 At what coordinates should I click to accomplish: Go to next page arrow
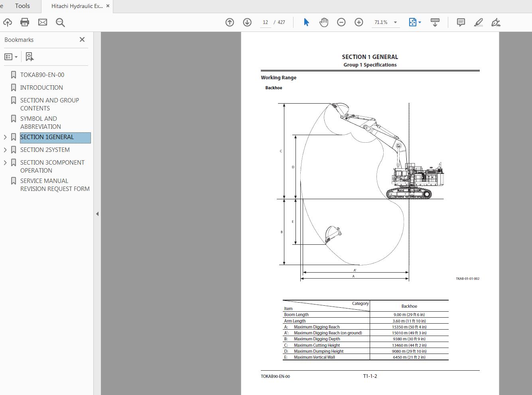pyautogui.click(x=247, y=22)
